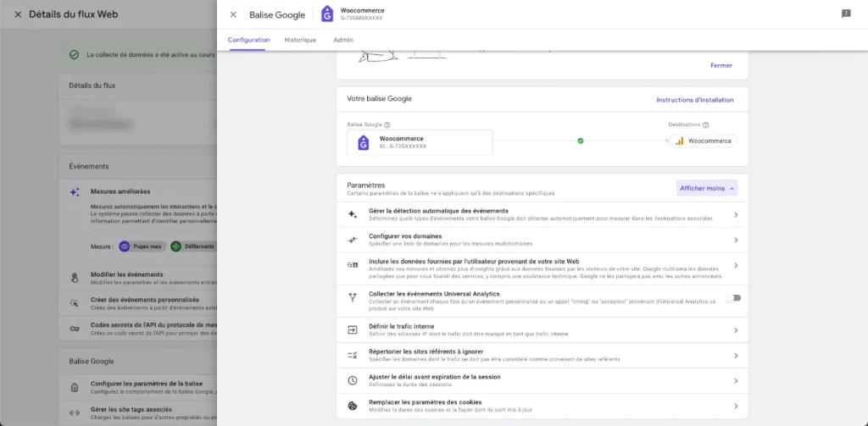Viewport: 868px width, 426px height.
Task: Expand chevron on sites référents à ignorer row
Action: 736,356
